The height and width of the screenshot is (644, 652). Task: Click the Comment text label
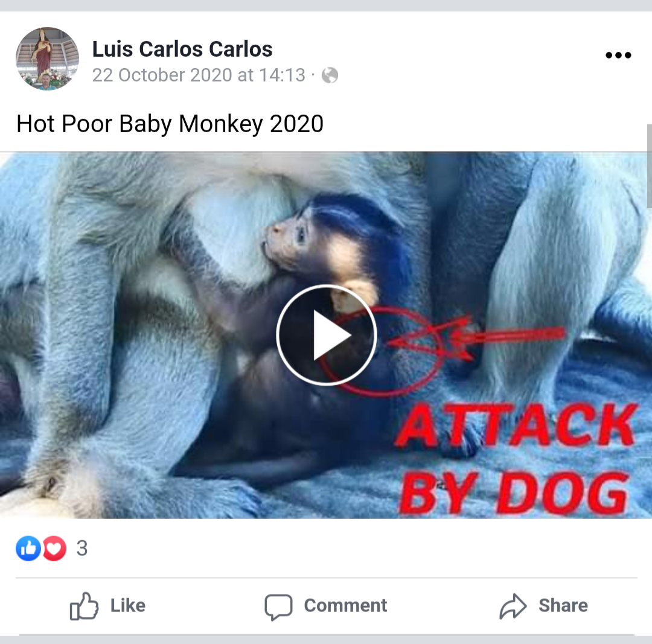point(345,605)
